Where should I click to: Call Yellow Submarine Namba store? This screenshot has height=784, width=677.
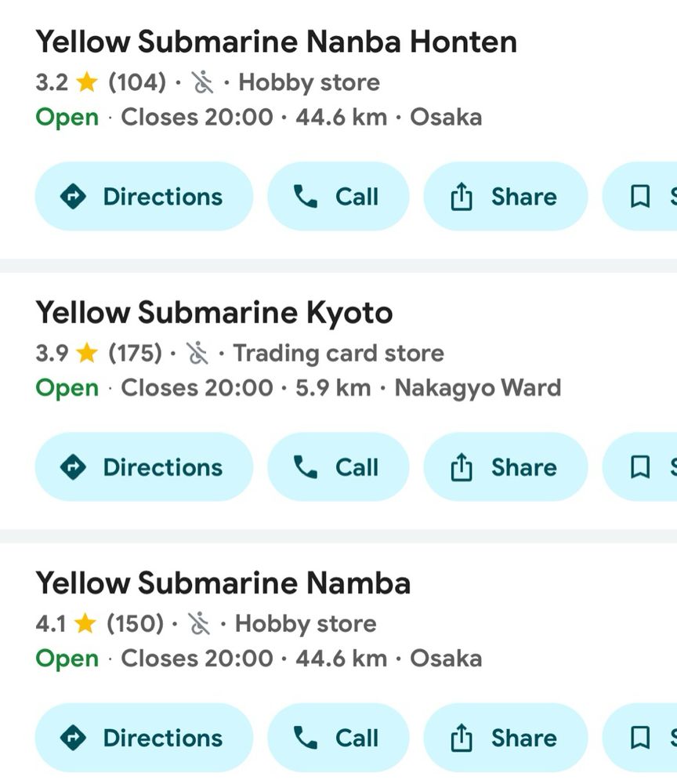(338, 738)
